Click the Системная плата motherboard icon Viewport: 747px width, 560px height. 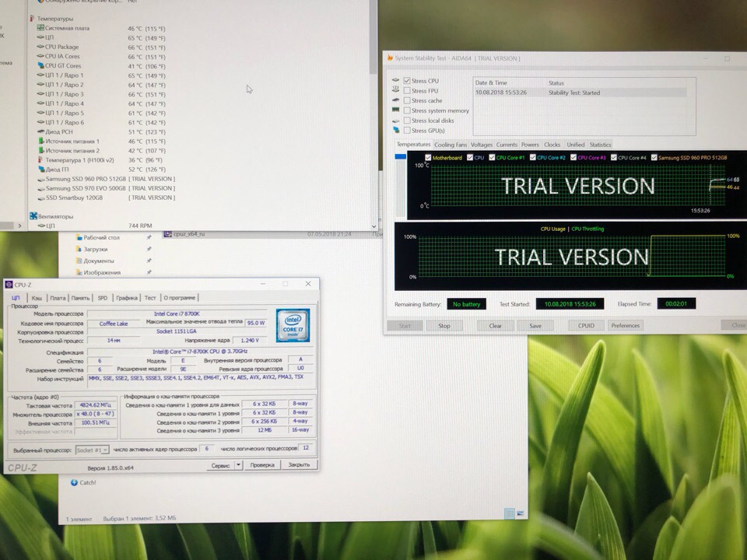pyautogui.click(x=40, y=28)
